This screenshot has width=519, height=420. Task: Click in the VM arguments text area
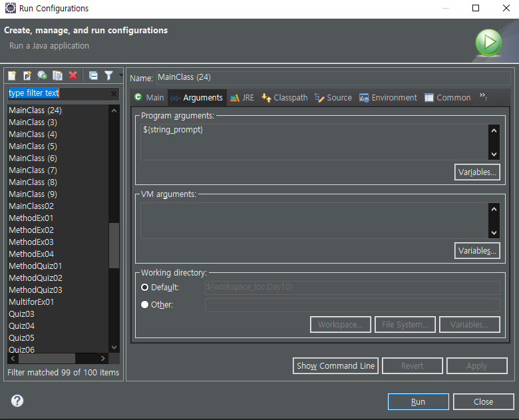click(x=314, y=220)
